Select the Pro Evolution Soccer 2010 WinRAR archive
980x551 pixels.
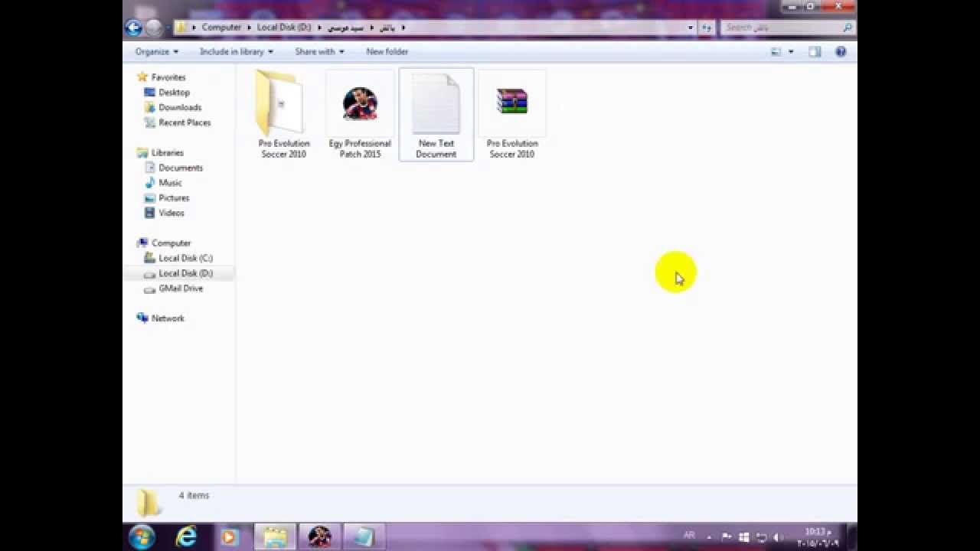(x=512, y=115)
